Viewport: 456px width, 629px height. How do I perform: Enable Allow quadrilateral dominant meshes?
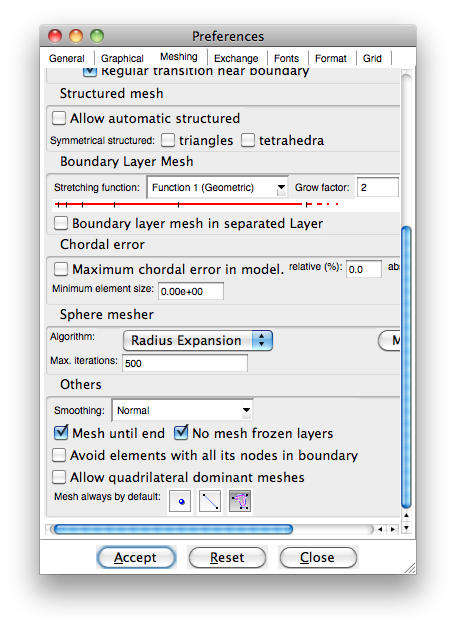point(59,477)
